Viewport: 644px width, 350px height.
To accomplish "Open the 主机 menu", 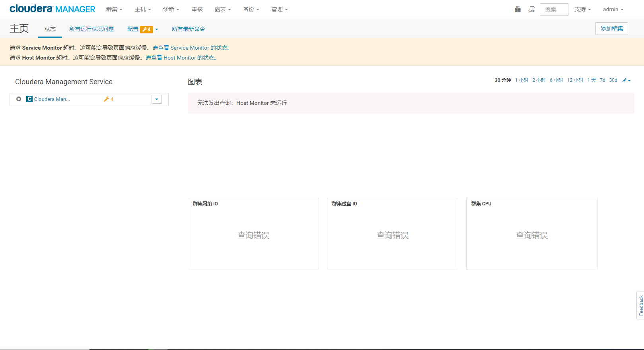I will (x=143, y=9).
